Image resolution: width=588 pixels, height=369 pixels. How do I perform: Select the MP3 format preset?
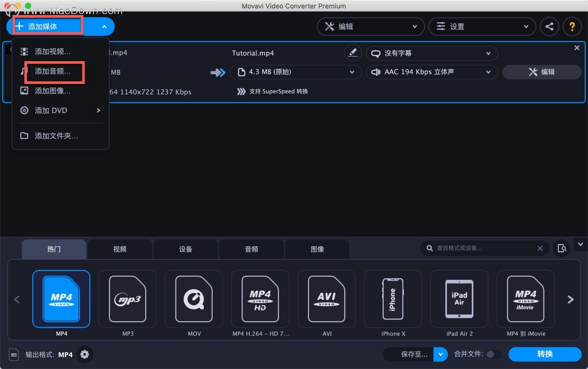(128, 299)
